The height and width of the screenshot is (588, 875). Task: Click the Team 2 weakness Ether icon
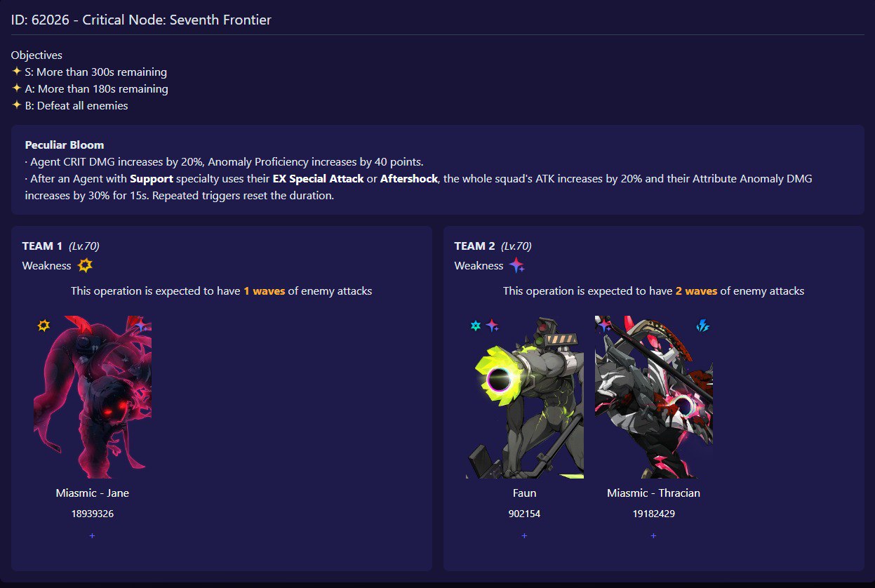coord(517,265)
